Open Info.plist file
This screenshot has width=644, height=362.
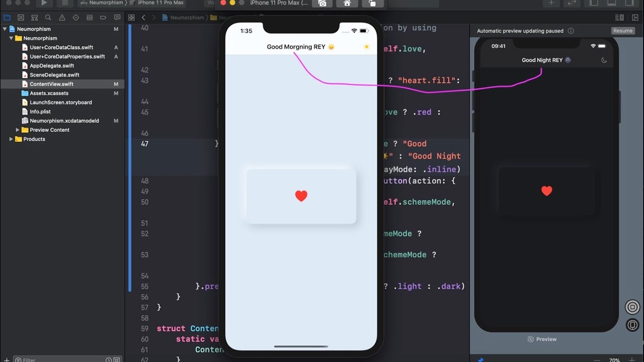[40, 112]
